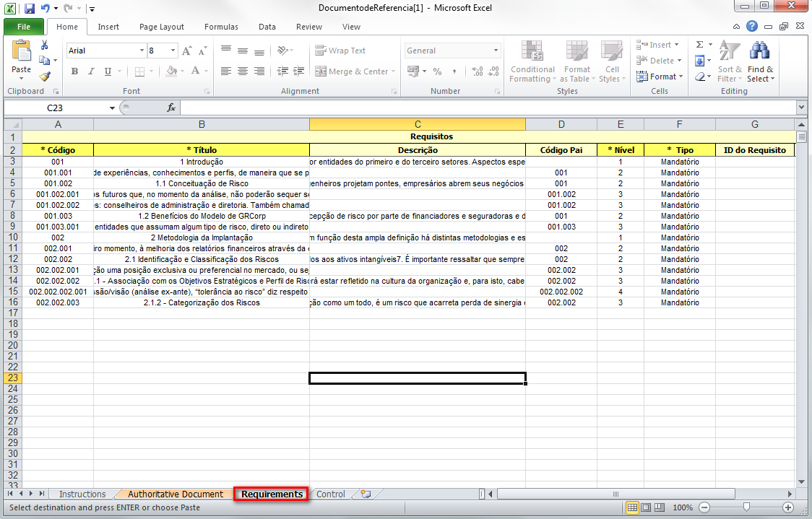Zoom in with the plus button
Screen dimensions: 812x519
[787, 507]
